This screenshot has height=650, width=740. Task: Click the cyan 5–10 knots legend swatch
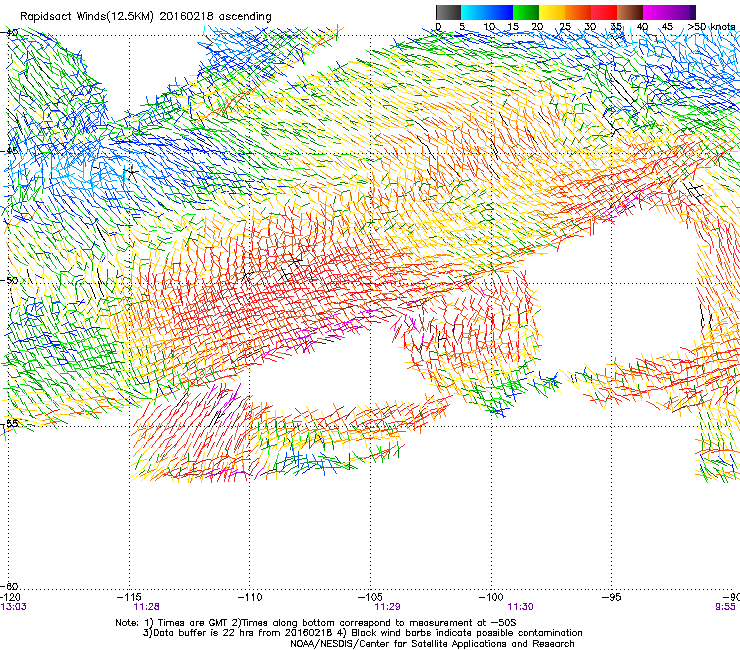pos(474,12)
